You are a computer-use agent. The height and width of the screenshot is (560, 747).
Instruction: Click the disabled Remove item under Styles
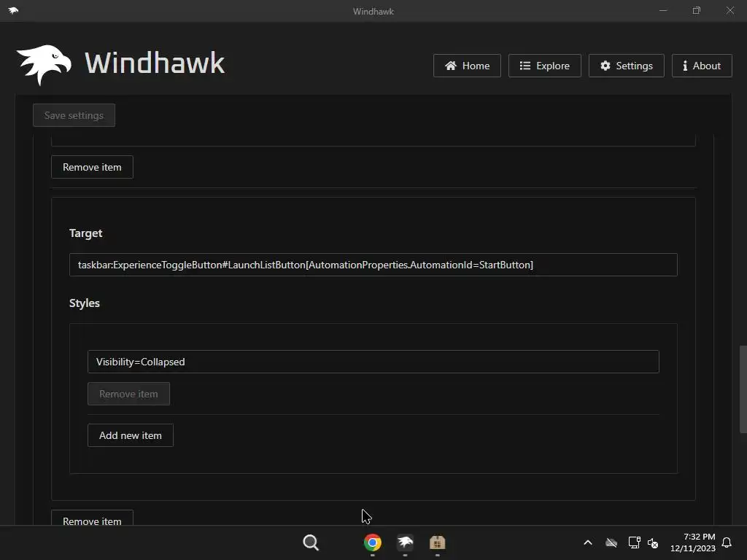[128, 394]
